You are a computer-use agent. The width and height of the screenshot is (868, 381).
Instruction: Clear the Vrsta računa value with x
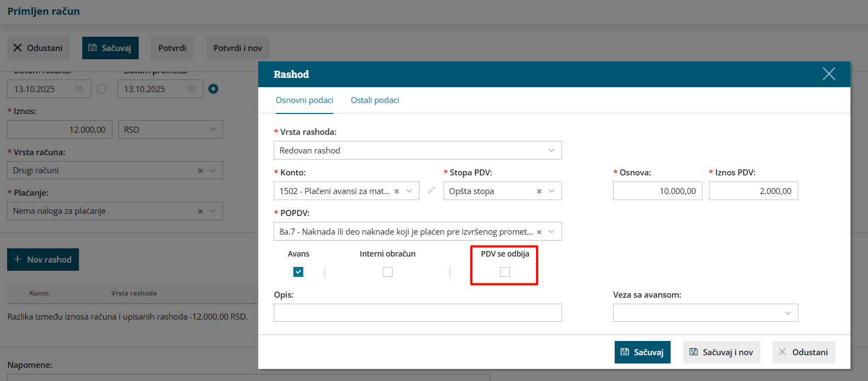click(200, 170)
